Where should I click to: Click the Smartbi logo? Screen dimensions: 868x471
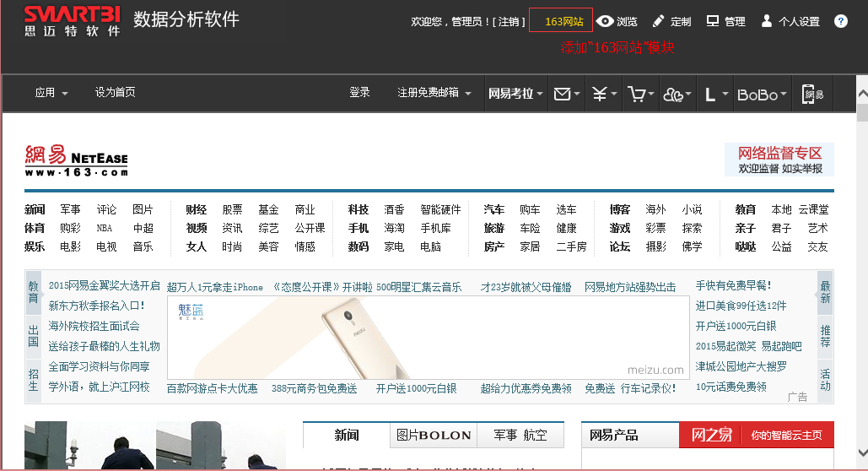pyautogui.click(x=72, y=21)
